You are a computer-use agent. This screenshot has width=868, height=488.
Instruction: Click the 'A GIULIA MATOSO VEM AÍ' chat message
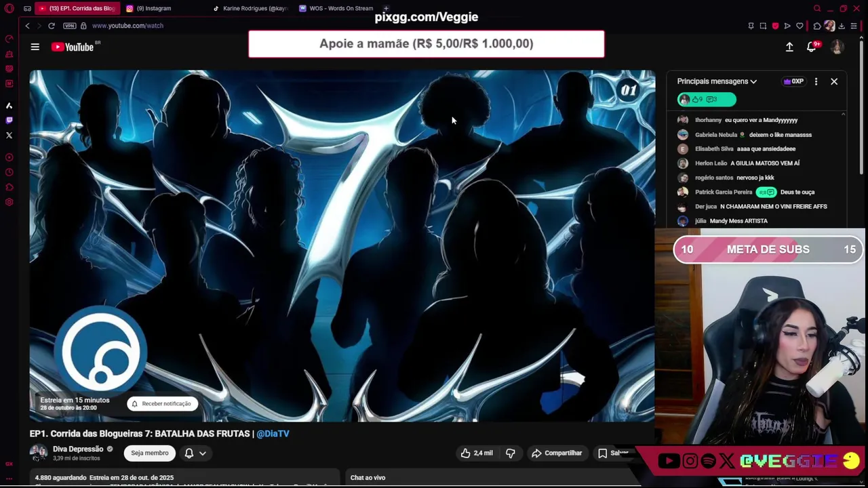764,163
